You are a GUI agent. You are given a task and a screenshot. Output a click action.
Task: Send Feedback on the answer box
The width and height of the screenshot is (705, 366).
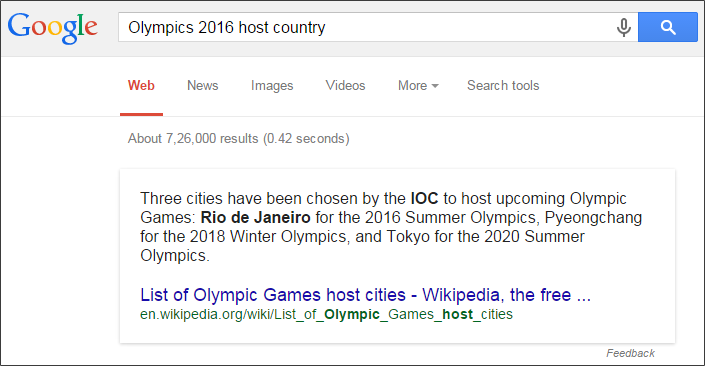tap(630, 353)
